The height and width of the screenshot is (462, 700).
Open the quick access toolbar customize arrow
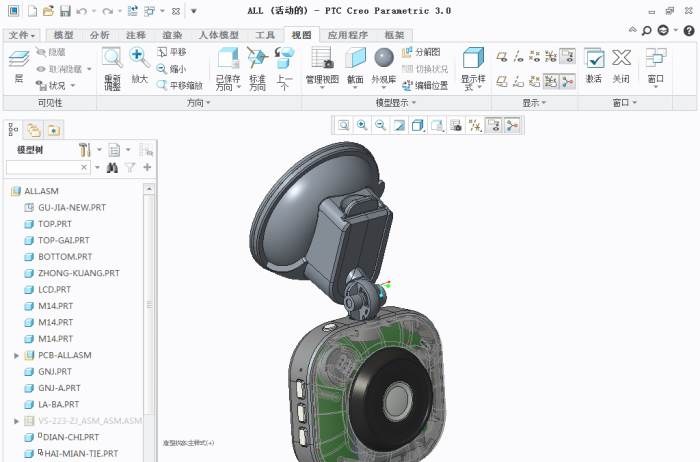(194, 11)
